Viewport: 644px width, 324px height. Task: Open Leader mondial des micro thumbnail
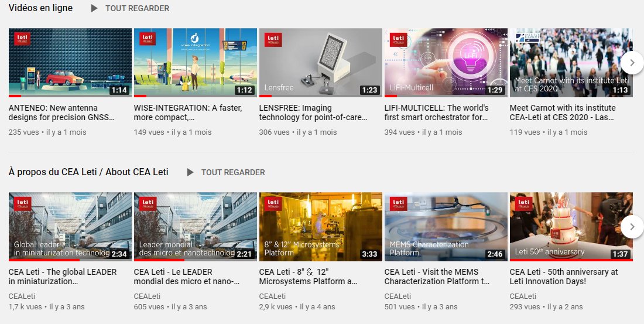click(x=196, y=227)
